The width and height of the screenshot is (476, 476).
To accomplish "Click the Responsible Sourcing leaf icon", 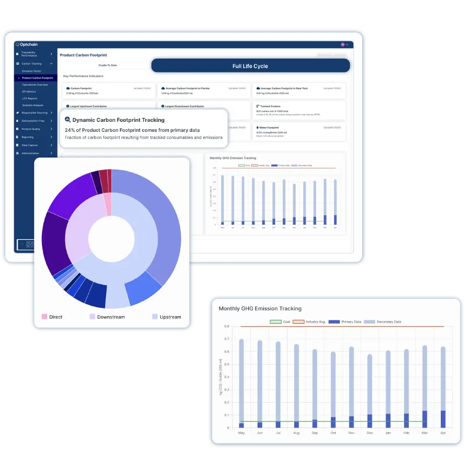I will (17, 113).
